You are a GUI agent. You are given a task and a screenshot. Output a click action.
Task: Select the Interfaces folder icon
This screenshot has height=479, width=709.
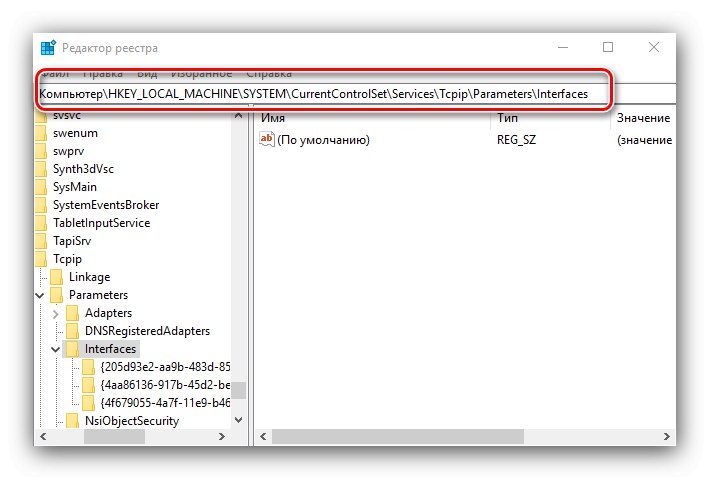coord(72,349)
